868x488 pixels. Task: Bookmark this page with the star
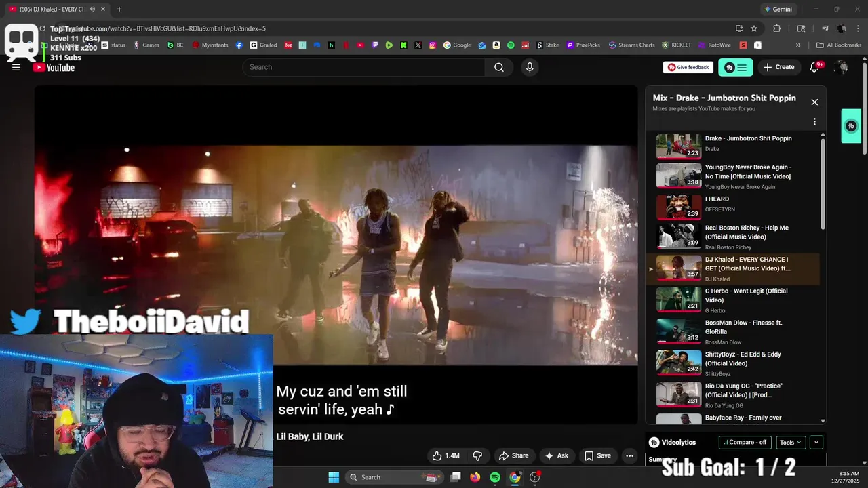pos(754,28)
